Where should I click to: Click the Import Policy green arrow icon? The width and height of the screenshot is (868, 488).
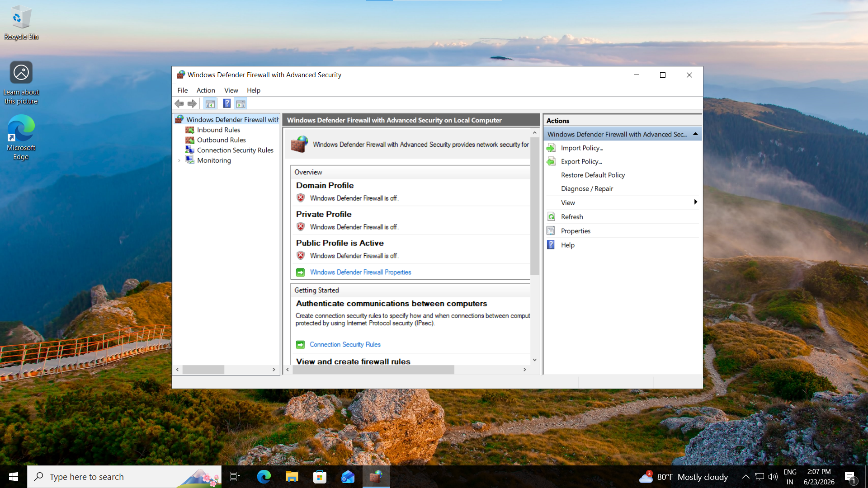tap(551, 148)
